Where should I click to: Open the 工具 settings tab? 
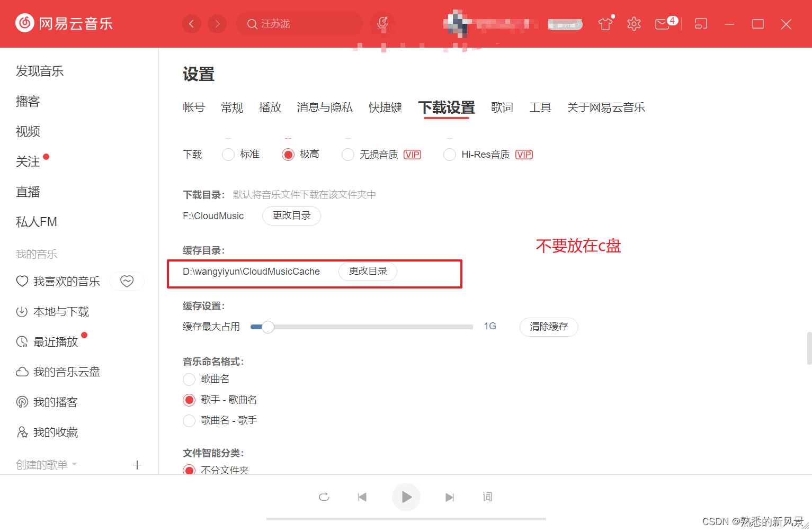coord(540,107)
